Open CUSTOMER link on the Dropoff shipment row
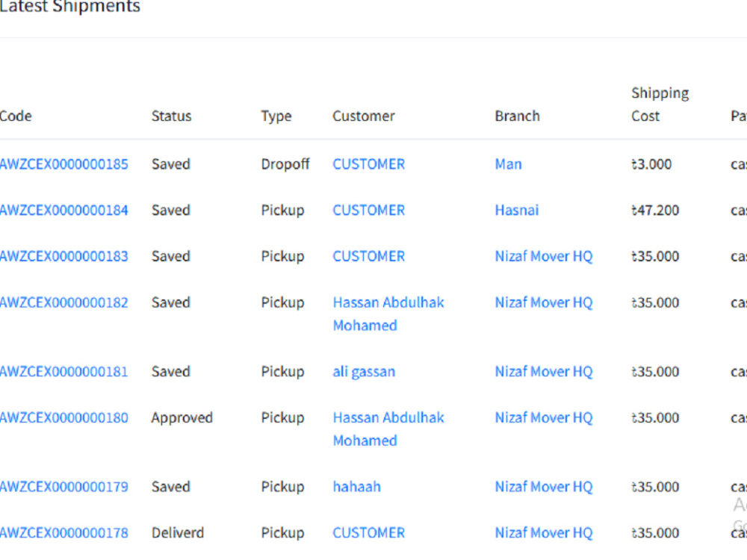The image size is (747, 560). [x=369, y=164]
